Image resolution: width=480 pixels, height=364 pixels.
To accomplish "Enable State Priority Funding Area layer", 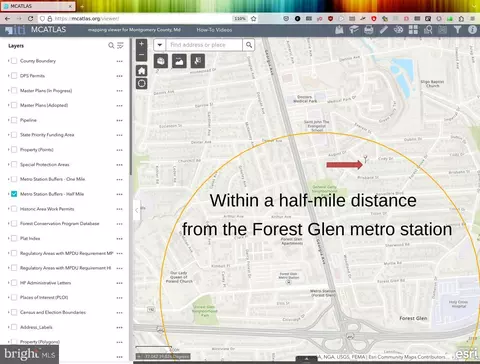I will [x=14, y=135].
